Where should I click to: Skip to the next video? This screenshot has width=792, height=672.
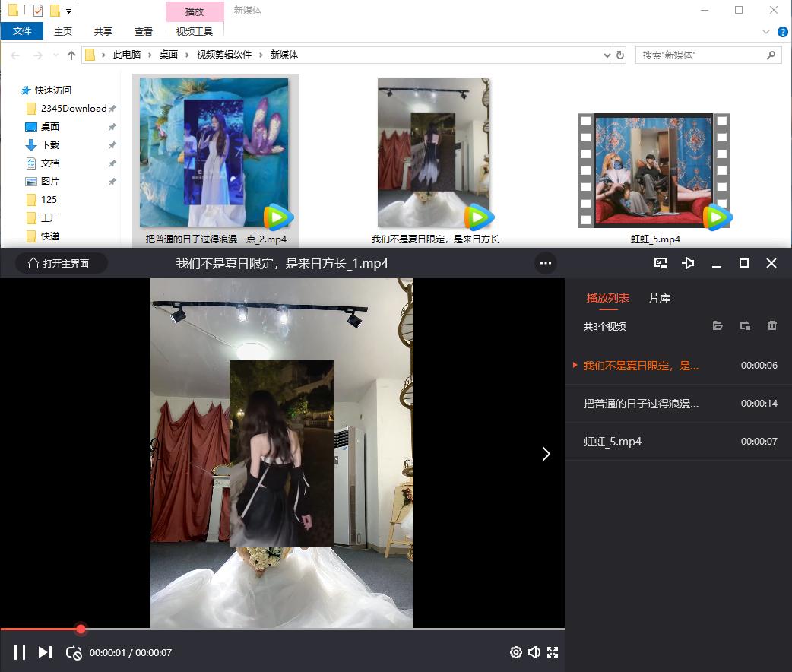pos(45,652)
